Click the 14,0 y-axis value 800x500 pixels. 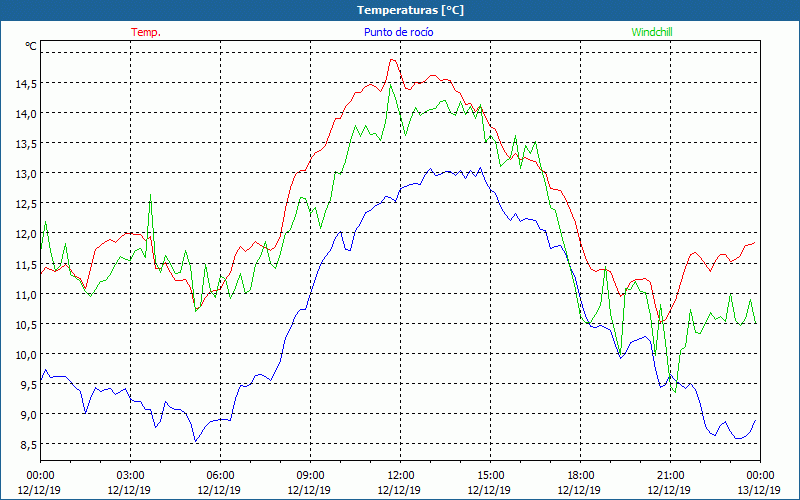tap(26, 114)
